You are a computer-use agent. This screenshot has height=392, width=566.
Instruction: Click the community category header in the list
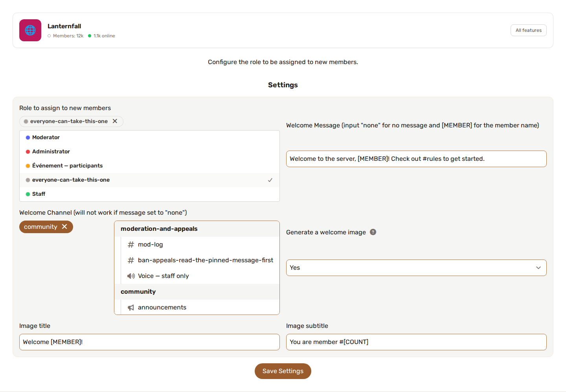(197, 292)
